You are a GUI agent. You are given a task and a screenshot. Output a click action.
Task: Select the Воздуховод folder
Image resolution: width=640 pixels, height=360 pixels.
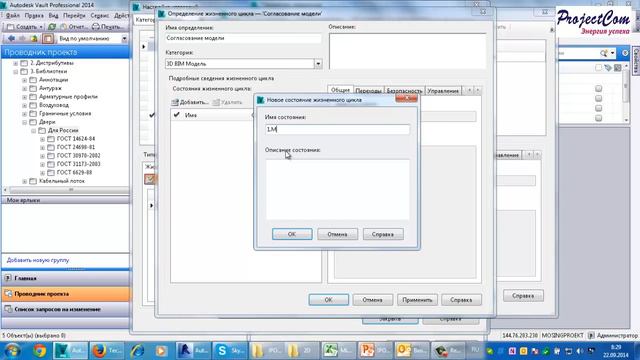click(53, 105)
